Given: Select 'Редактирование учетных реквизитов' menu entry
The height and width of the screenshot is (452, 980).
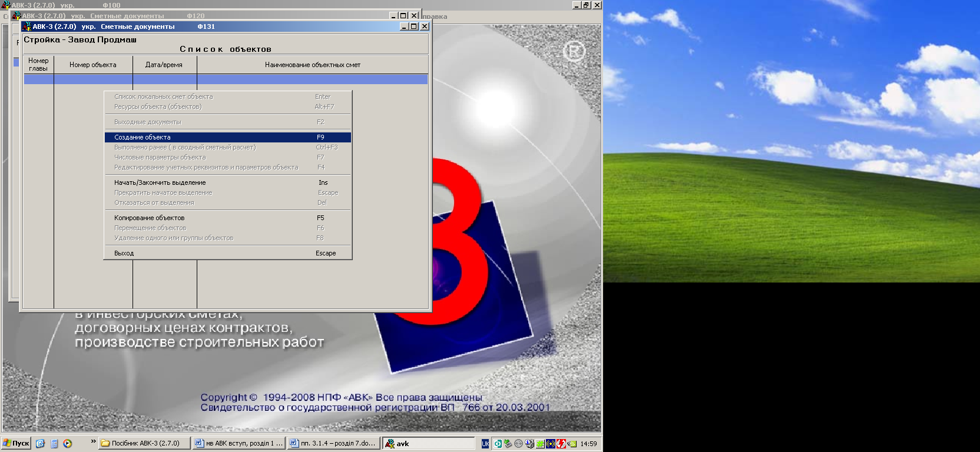Looking at the screenshot, I should coord(228,167).
